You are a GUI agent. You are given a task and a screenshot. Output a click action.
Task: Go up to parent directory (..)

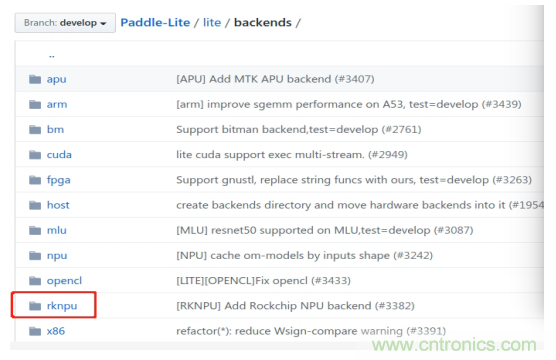pos(52,55)
